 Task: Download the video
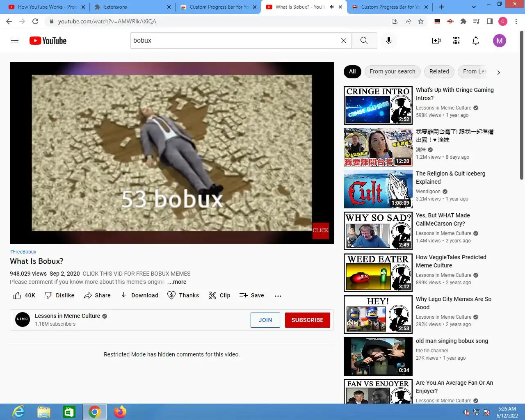pos(139,295)
